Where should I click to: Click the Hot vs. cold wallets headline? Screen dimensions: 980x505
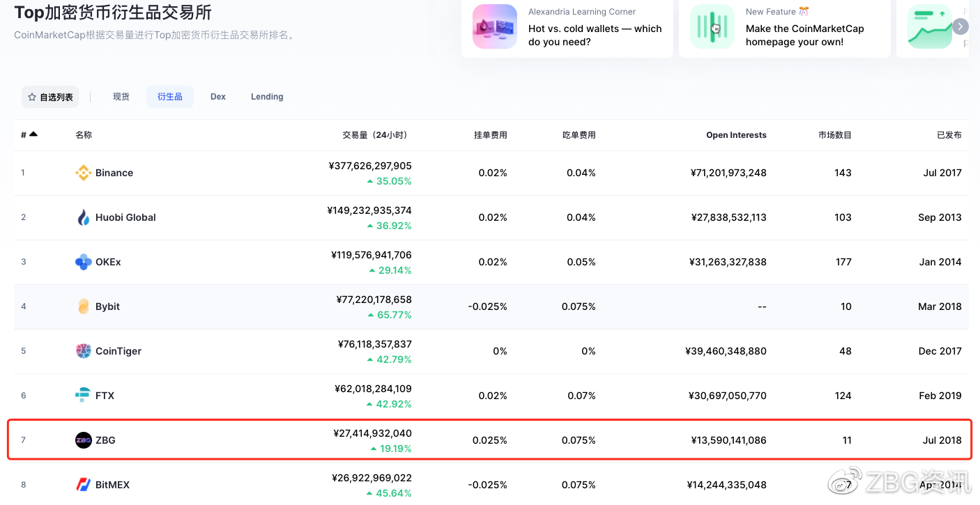coord(595,35)
